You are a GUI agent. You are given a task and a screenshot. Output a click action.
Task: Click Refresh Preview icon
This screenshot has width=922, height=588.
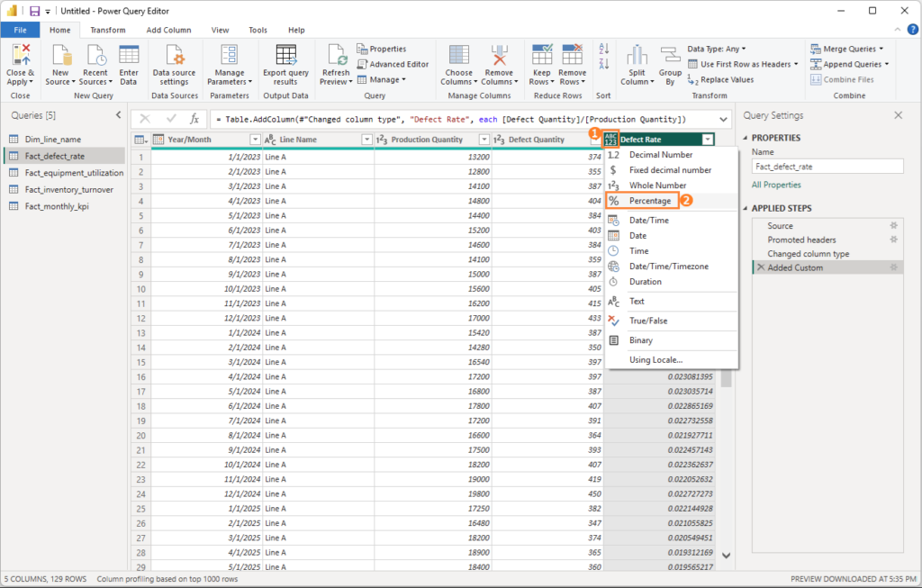337,55
